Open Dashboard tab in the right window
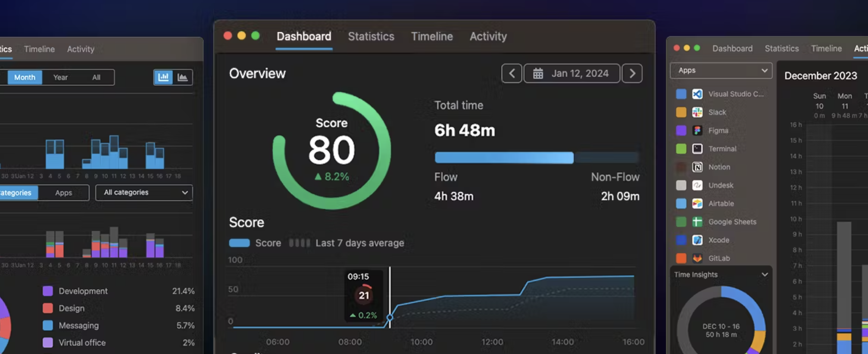 (732, 48)
